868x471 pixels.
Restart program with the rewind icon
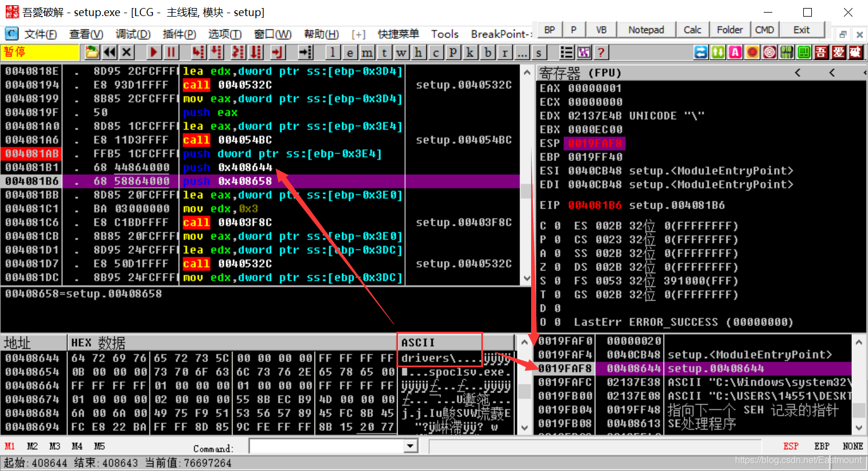point(109,53)
